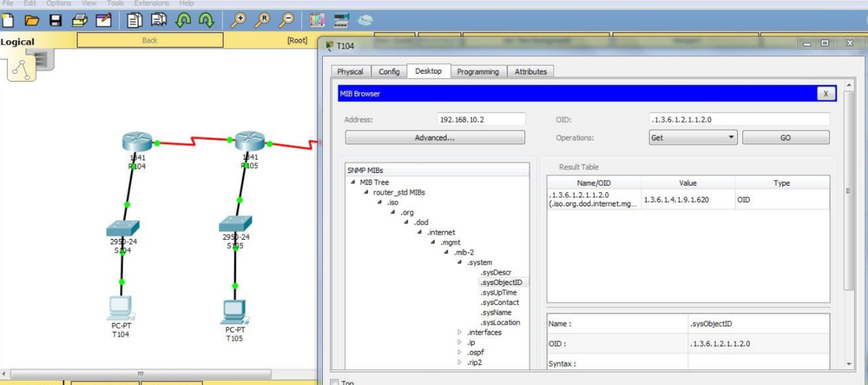Click the Undo green arrow icon
Viewport: 868px width, 385px height.
coord(183,21)
